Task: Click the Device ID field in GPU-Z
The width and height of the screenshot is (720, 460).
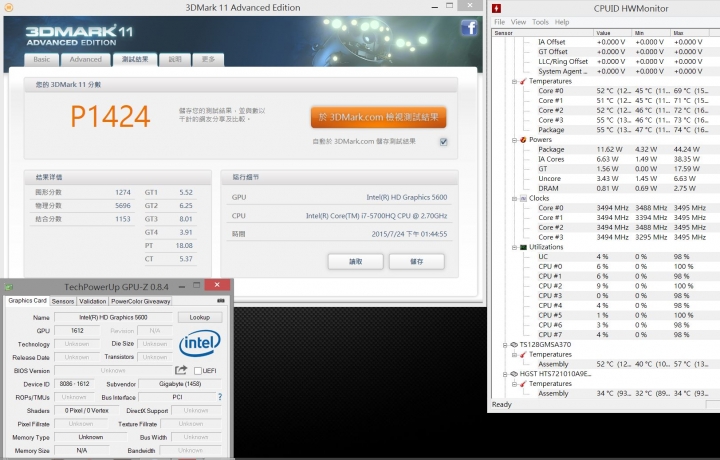Action: (75, 384)
